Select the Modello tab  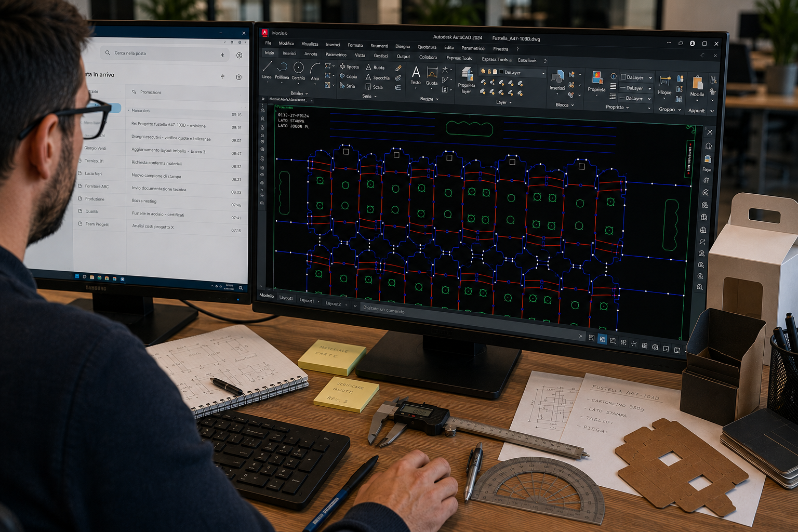(267, 296)
